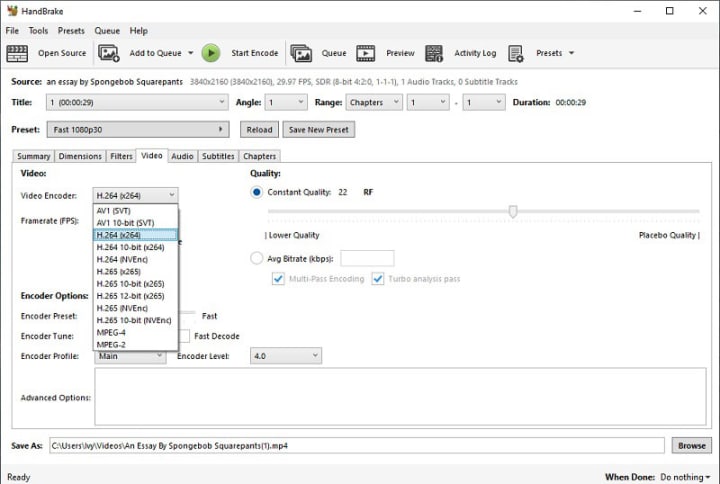Open the When Done Do nothing dropdown
Image resolution: width=720 pixels, height=484 pixels.
(685, 477)
